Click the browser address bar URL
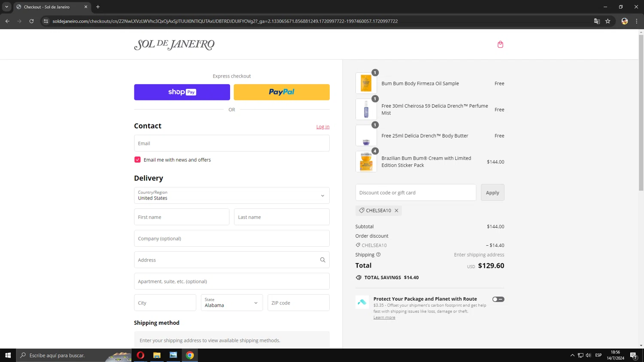The height and width of the screenshot is (362, 644). click(225, 21)
